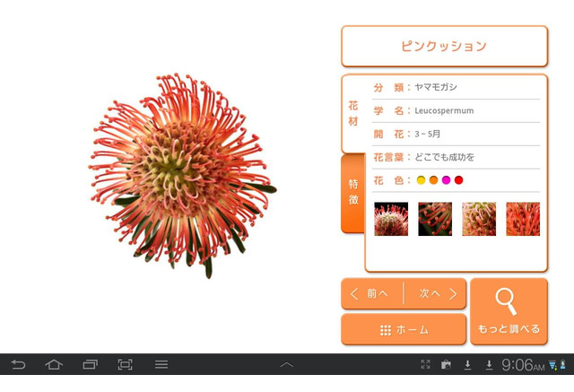Open the shopping bag notification icon
The height and width of the screenshot is (392, 574).
coord(446,364)
